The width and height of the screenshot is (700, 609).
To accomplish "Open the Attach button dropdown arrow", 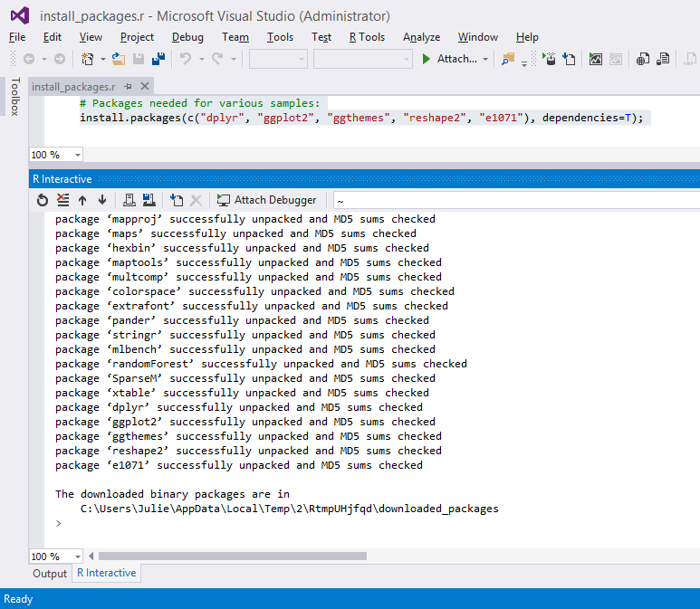I will click(485, 59).
